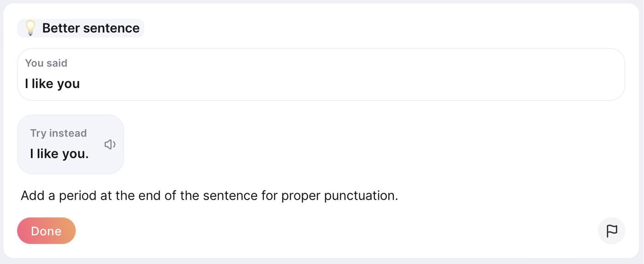644x264 pixels.
Task: Click the word "punctuation" in the explanation
Action: (361, 196)
